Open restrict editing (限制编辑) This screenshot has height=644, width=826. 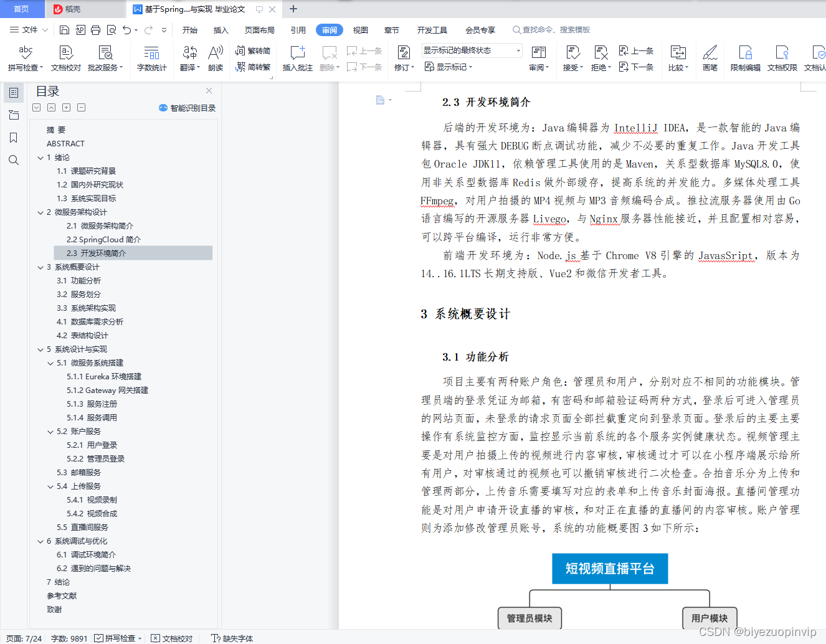745,59
